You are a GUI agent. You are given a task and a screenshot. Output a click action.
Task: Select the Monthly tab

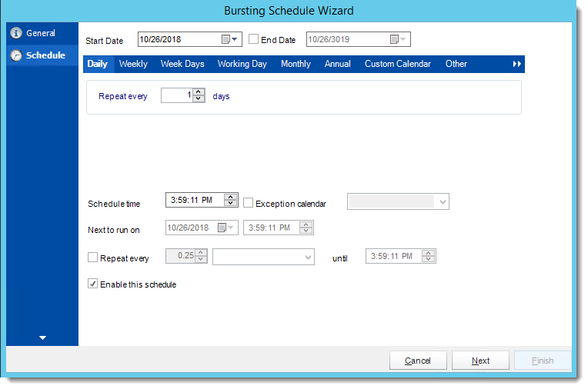point(296,64)
